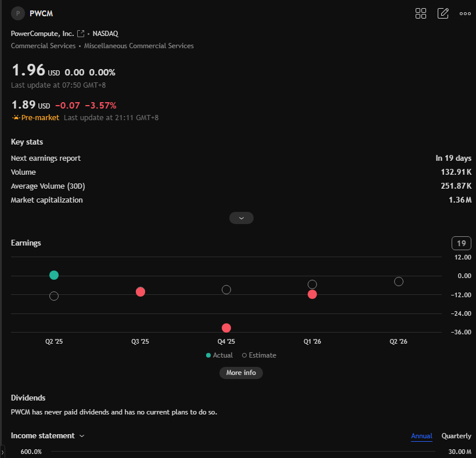Screen dimensions: 476x458
Task: Click the Pre-market sunrise icon
Action: [16, 117]
